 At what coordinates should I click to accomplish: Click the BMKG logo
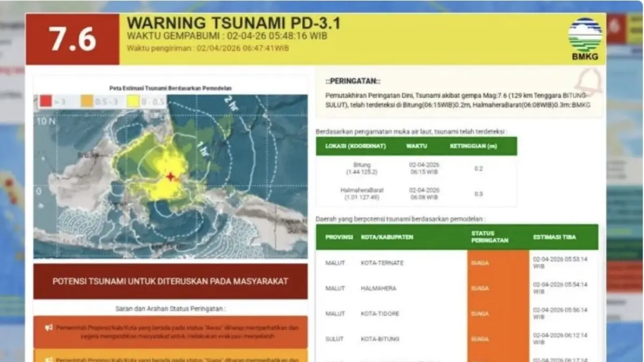coord(585,39)
